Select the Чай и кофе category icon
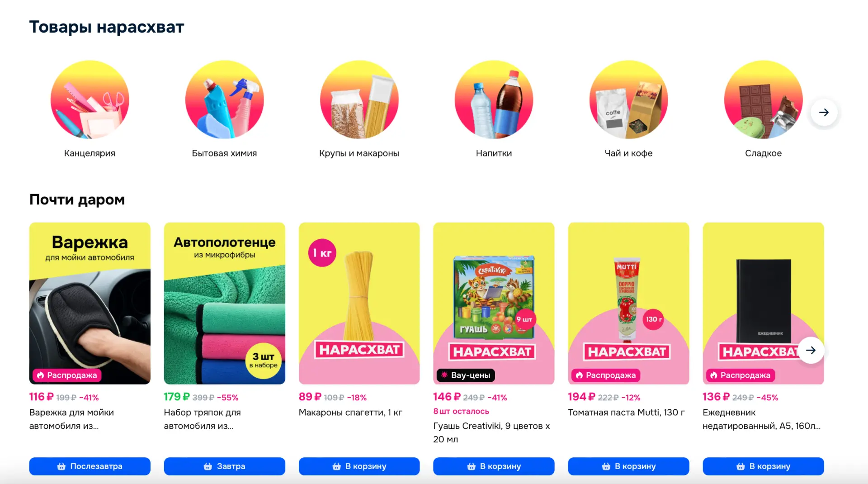This screenshot has width=868, height=484. click(628, 100)
